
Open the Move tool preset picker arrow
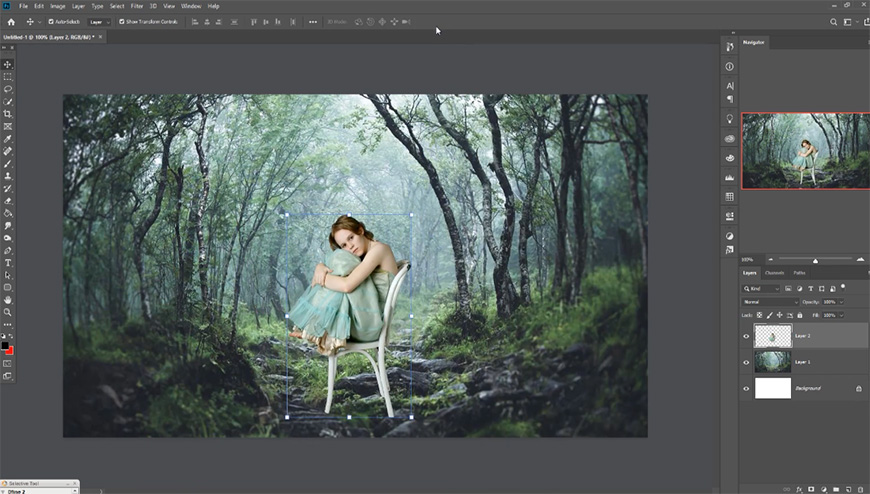coord(39,22)
